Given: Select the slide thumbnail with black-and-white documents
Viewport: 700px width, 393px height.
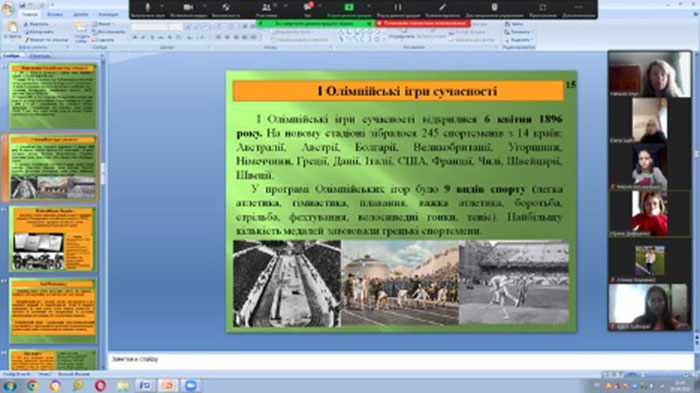Looking at the screenshot, I should coord(53,239).
